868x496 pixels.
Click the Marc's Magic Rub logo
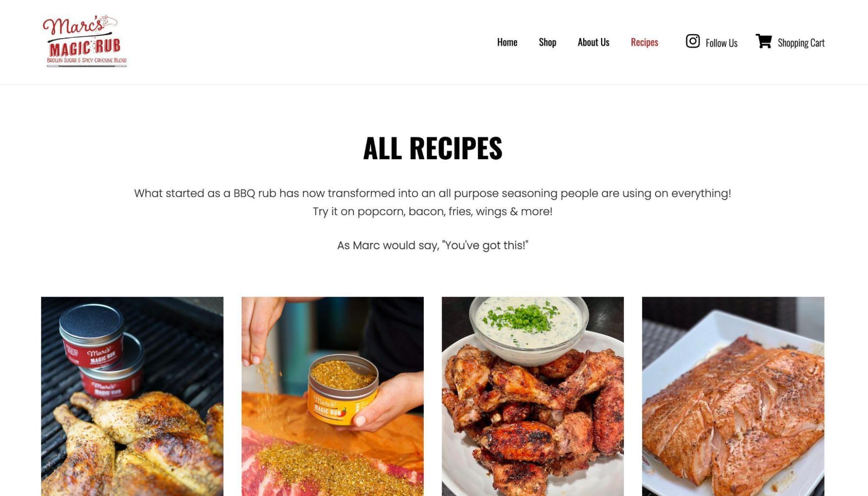pyautogui.click(x=85, y=41)
